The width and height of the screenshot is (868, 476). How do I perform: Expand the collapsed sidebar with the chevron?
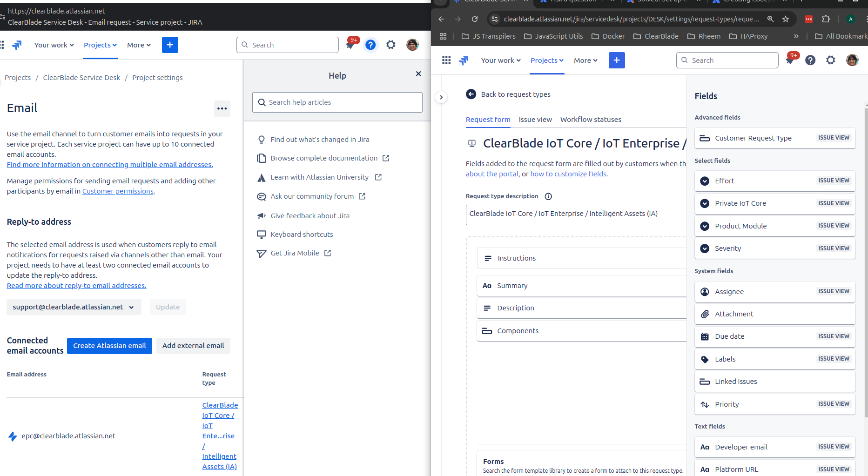click(x=441, y=97)
